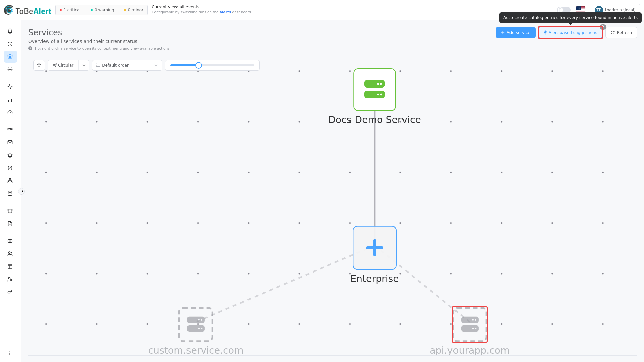This screenshot has height=362, width=644.
Task: Click the 1 critical status indicator
Action: 70,10
